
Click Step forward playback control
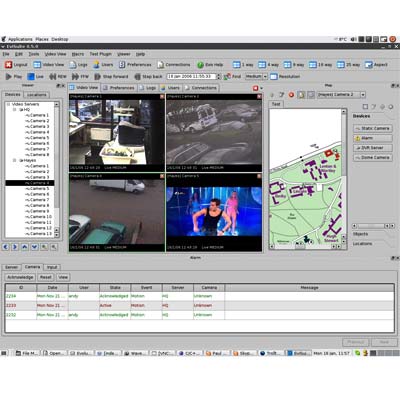pos(111,77)
